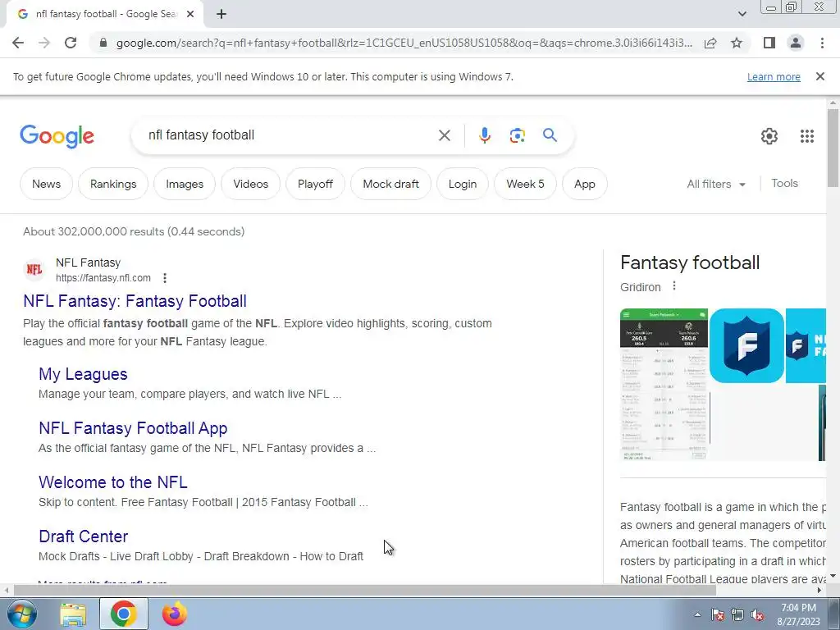840x630 pixels.
Task: Open a new tab with plus icon
Action: click(x=221, y=15)
